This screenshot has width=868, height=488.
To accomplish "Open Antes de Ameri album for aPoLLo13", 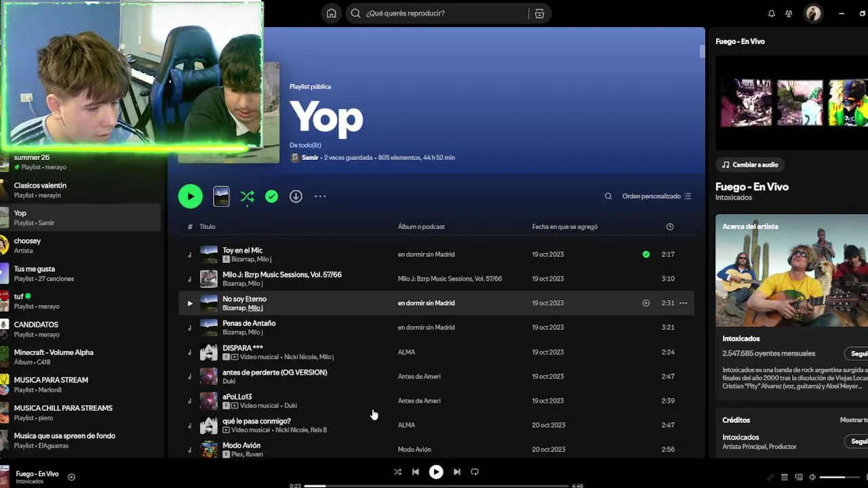I will pyautogui.click(x=419, y=401).
